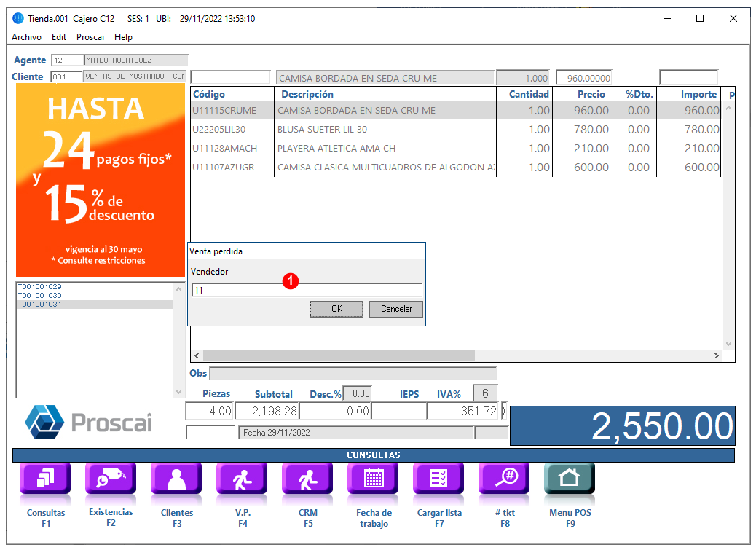The height and width of the screenshot is (550, 756).
Task: Click the CRM F5 icon
Action: click(x=307, y=478)
